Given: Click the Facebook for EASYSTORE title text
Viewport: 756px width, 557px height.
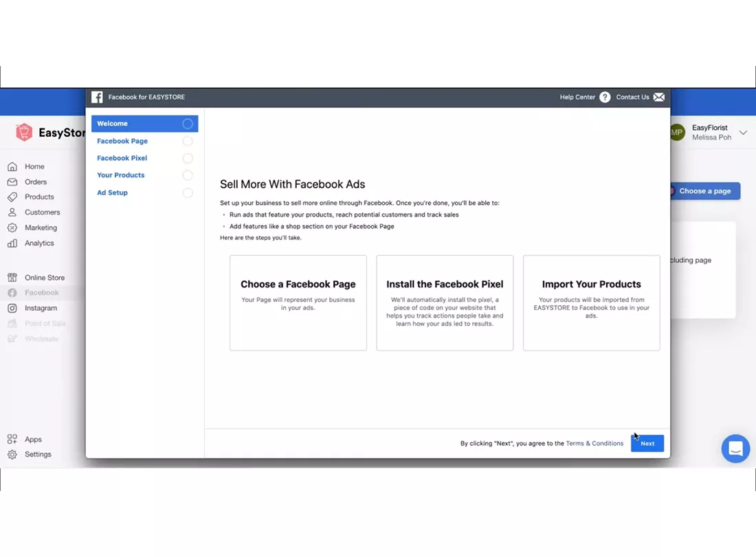Looking at the screenshot, I should pos(146,97).
